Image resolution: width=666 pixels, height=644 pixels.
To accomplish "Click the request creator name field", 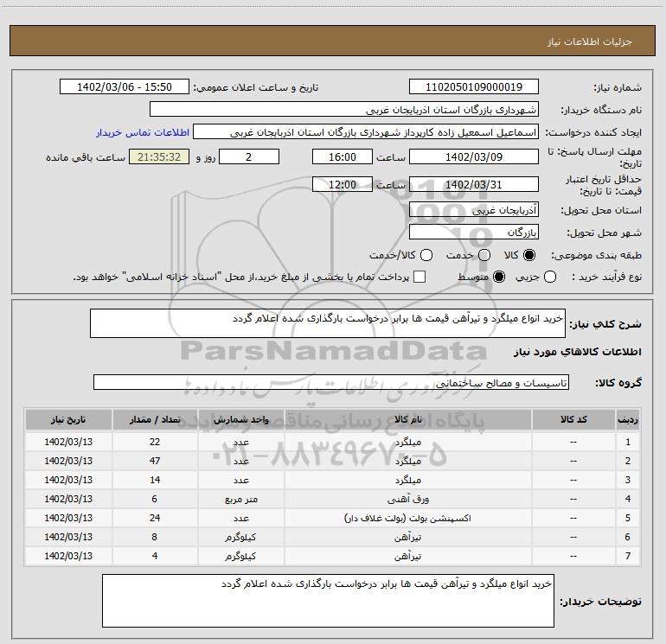I will pyautogui.click(x=366, y=132).
